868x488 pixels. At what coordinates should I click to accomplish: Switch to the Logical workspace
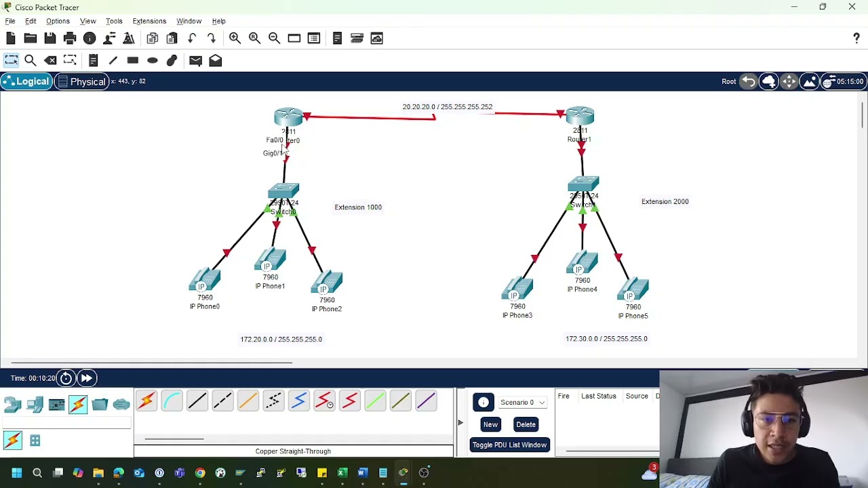(x=26, y=81)
